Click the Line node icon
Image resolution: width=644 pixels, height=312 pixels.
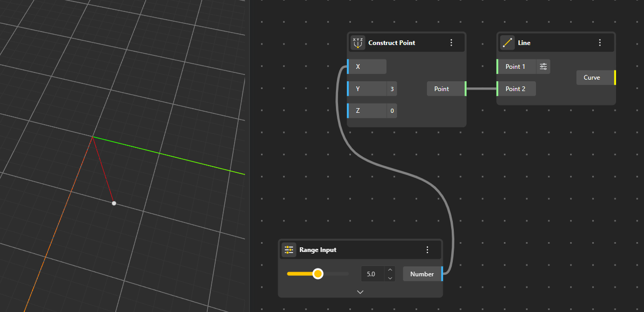(508, 43)
